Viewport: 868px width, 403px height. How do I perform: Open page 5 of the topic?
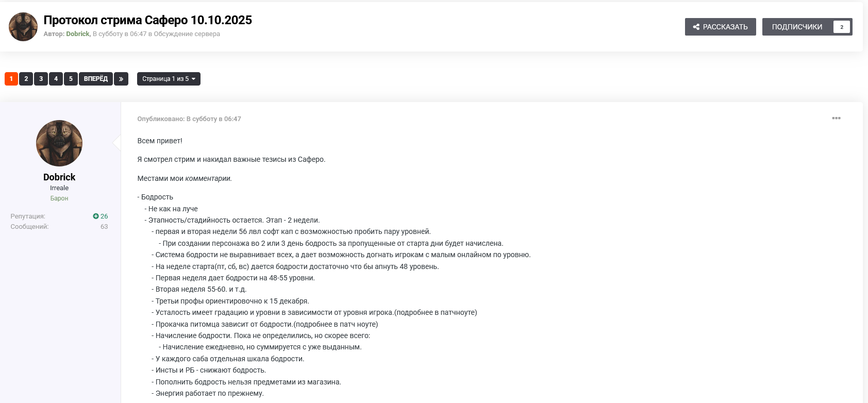tap(71, 79)
